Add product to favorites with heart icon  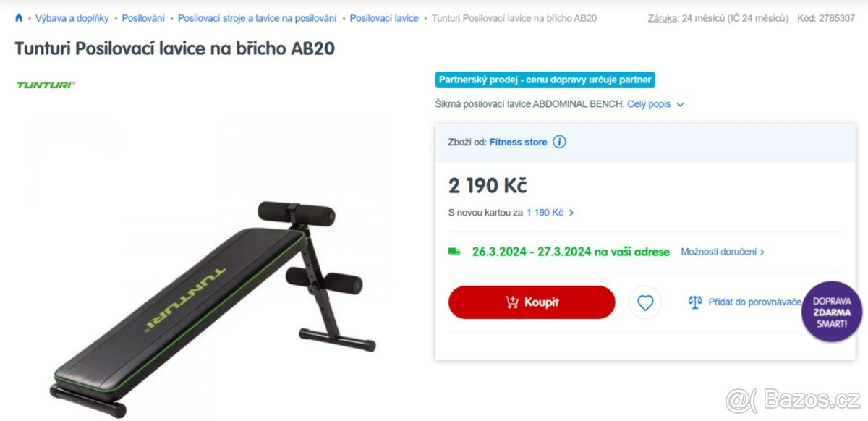pos(645,302)
